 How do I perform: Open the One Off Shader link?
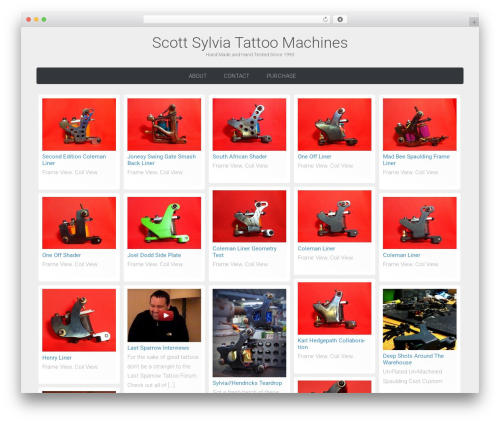pos(61,255)
